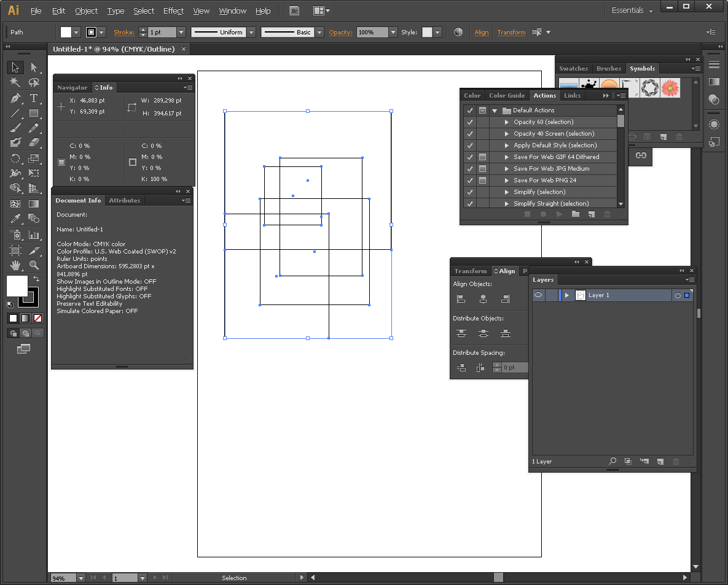Hide Layer 1 using eye icon

tap(538, 295)
